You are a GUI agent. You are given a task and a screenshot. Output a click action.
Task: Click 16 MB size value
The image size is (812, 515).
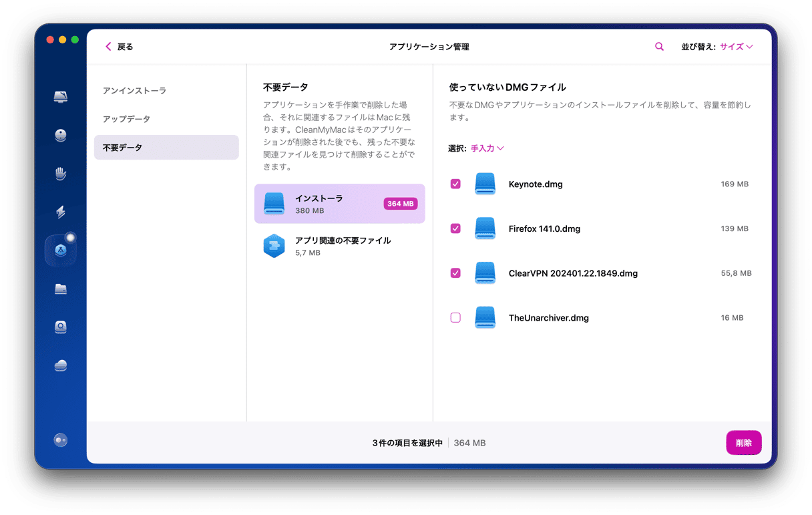(x=732, y=319)
